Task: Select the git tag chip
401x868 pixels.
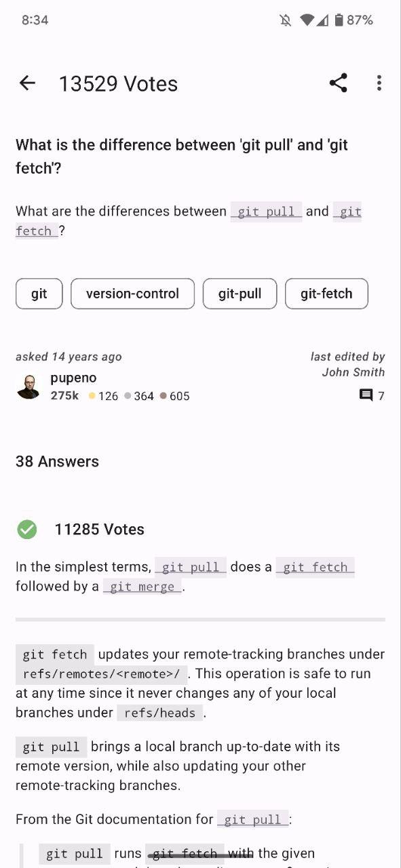Action: 39,294
